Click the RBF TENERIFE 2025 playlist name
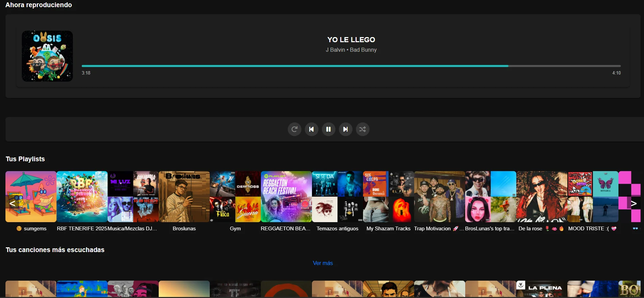Image resolution: width=644 pixels, height=298 pixels. click(x=82, y=229)
